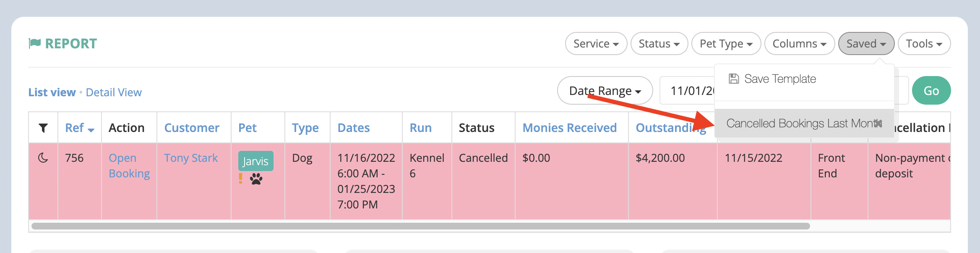Click the green Go button
This screenshot has height=253, width=980.
coord(931,91)
